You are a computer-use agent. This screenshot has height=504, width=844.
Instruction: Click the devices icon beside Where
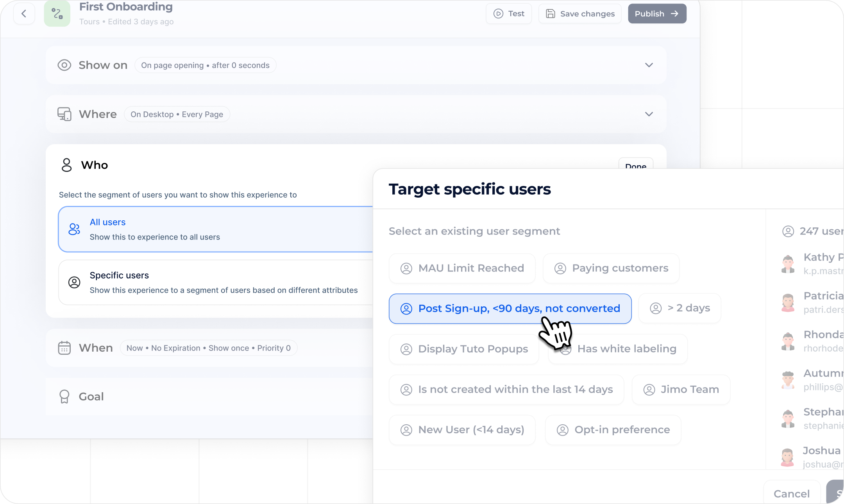(64, 114)
